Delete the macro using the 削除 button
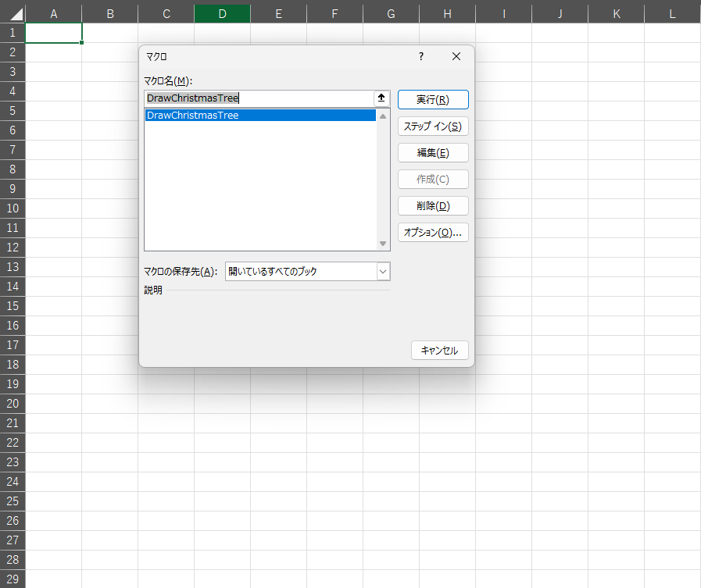 [433, 205]
